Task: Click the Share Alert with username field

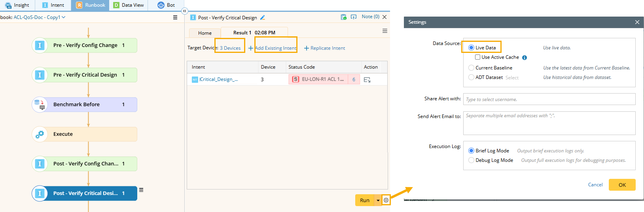Action: pos(549,99)
